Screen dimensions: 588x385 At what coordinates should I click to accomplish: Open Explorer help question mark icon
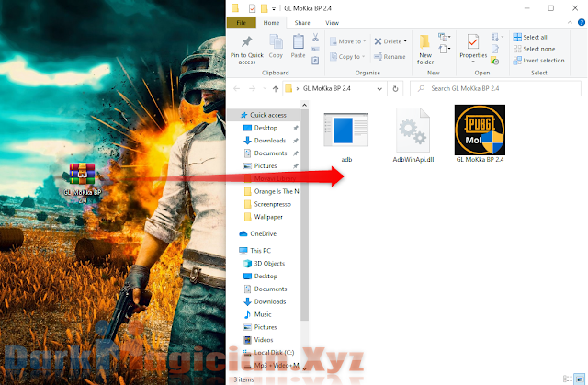582,23
